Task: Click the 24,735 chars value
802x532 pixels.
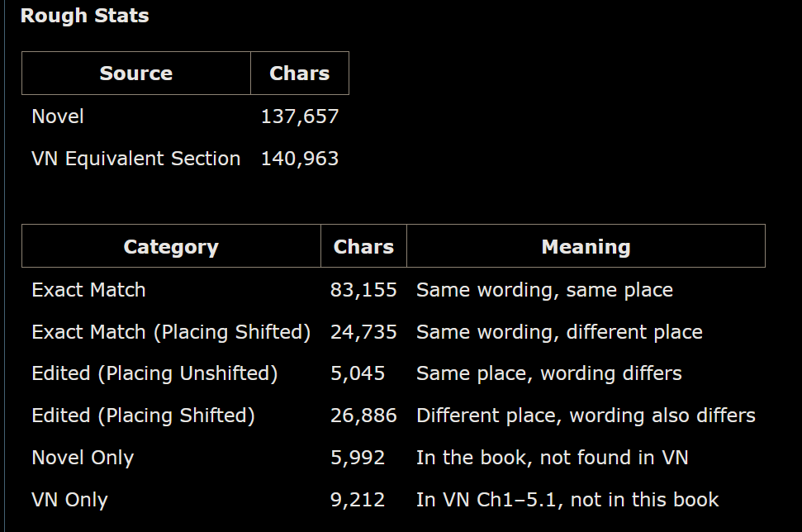Action: coord(363,332)
